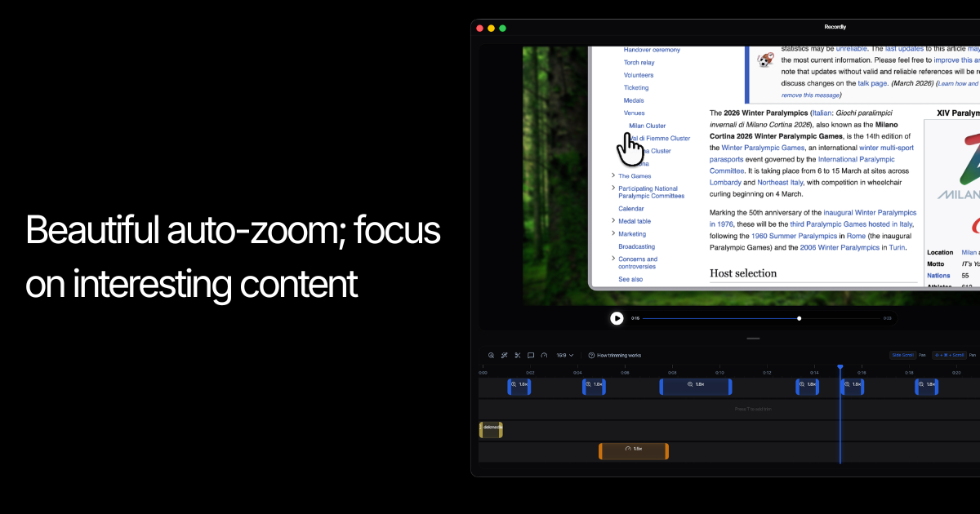Click the Host selection heading

743,273
